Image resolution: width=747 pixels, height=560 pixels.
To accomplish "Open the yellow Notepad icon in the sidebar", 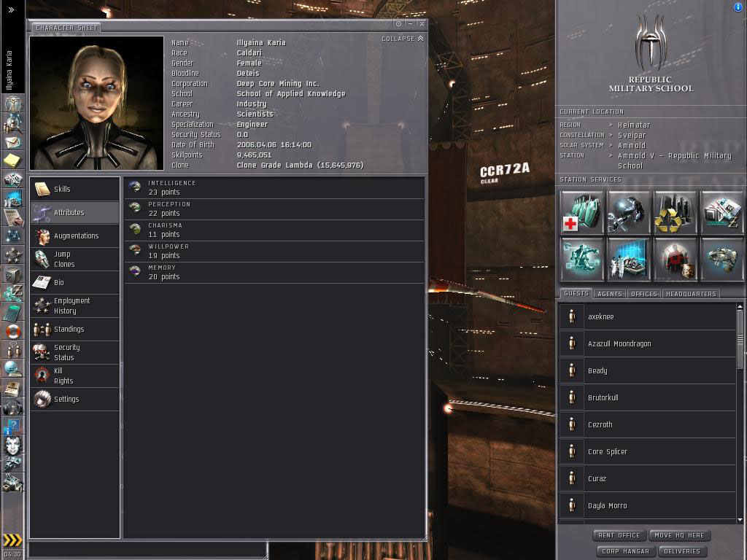I will 13,160.
